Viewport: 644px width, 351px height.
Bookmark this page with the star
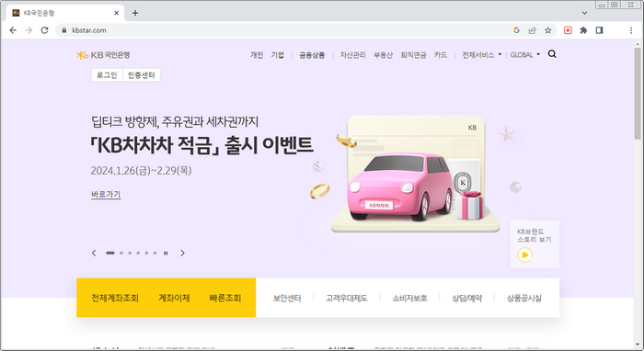(548, 30)
